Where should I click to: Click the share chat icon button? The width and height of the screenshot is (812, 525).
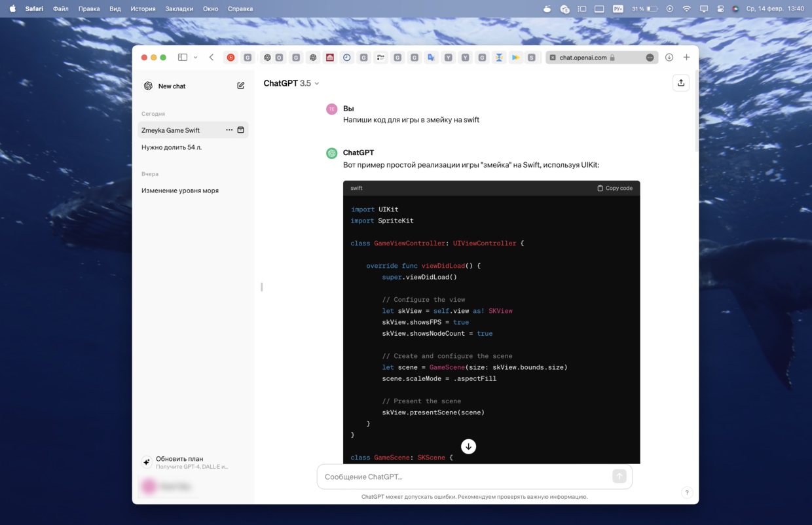[681, 82]
